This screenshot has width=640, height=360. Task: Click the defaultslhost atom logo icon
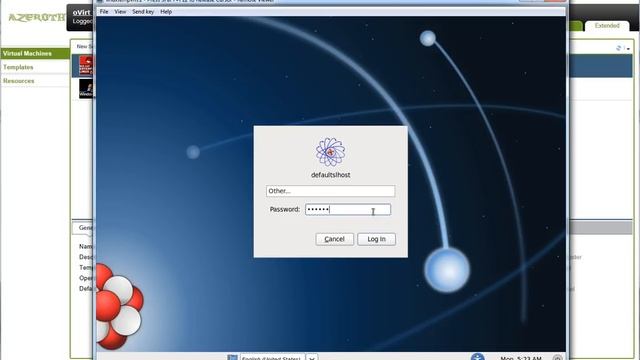pyautogui.click(x=330, y=152)
